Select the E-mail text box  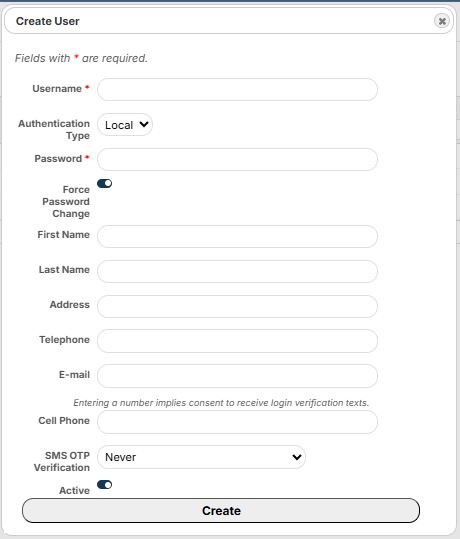pos(237,376)
